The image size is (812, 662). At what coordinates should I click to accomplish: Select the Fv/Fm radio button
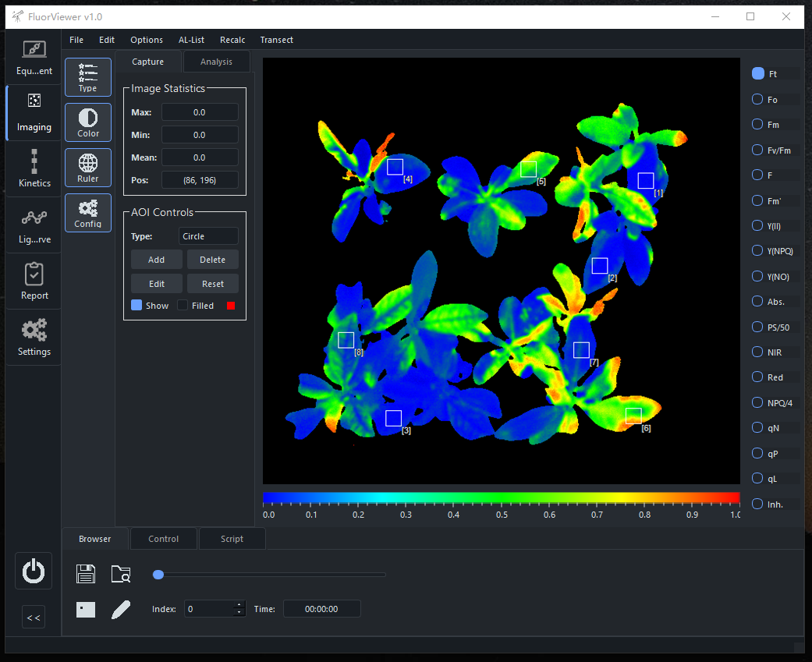click(x=757, y=150)
